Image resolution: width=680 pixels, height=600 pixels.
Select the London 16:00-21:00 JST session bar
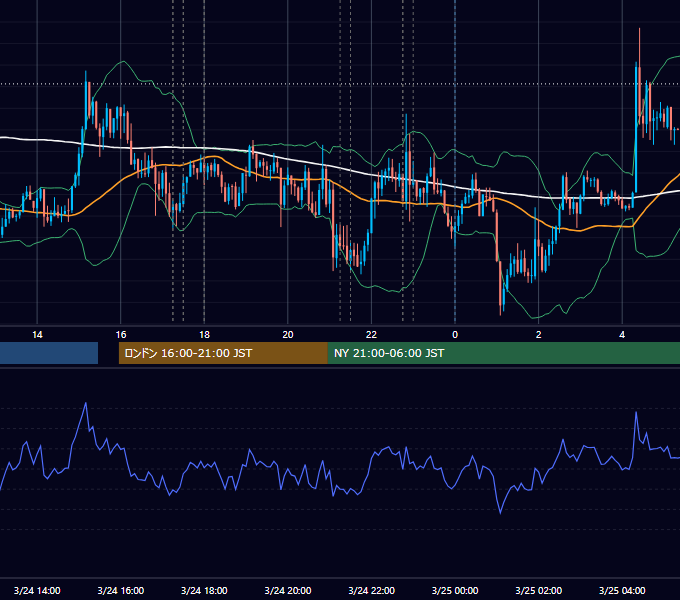[223, 353]
